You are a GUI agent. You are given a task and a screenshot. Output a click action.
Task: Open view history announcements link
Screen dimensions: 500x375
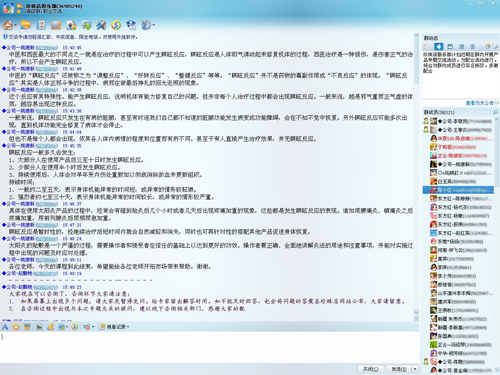[482, 103]
